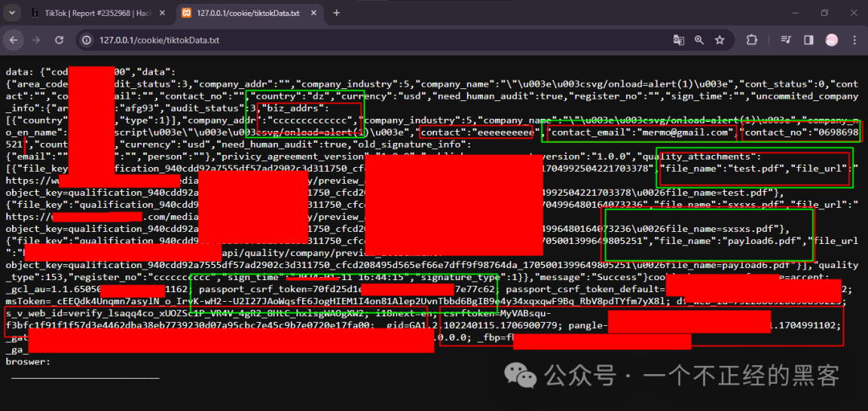Bookmark this page with the star
The width and height of the screenshot is (868, 411).
pyautogui.click(x=719, y=40)
